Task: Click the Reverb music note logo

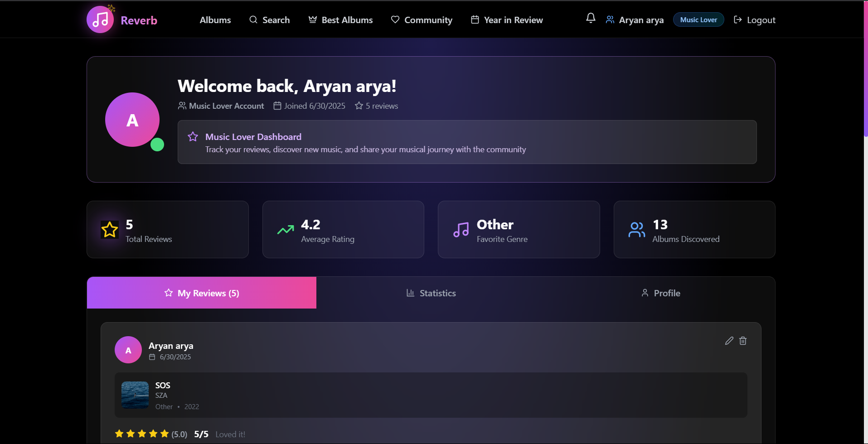Action: [100, 19]
